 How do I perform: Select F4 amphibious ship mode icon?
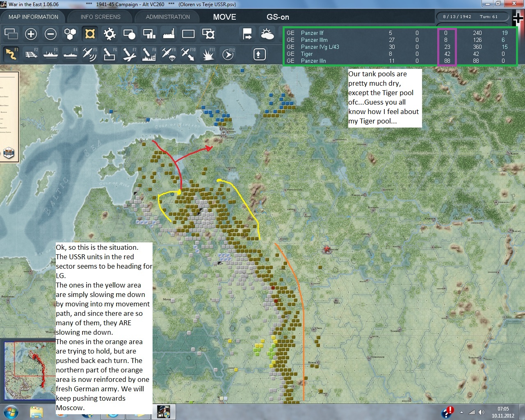[x=70, y=54]
